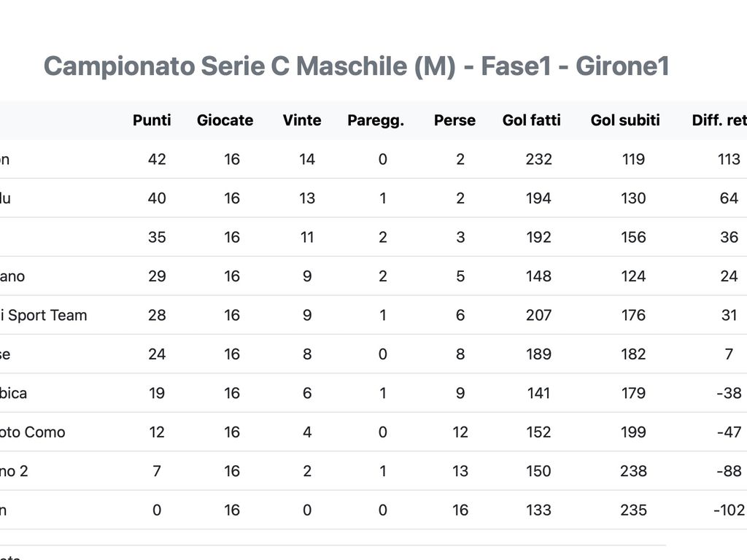The image size is (747, 560).
Task: Click the Punti column header
Action: pos(152,120)
